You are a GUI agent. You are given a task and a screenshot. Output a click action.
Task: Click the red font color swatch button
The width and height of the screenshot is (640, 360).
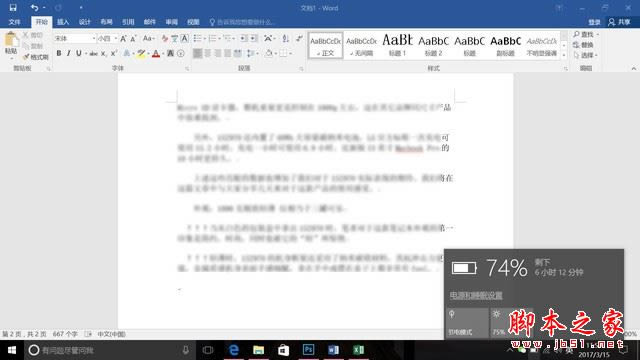click(156, 53)
